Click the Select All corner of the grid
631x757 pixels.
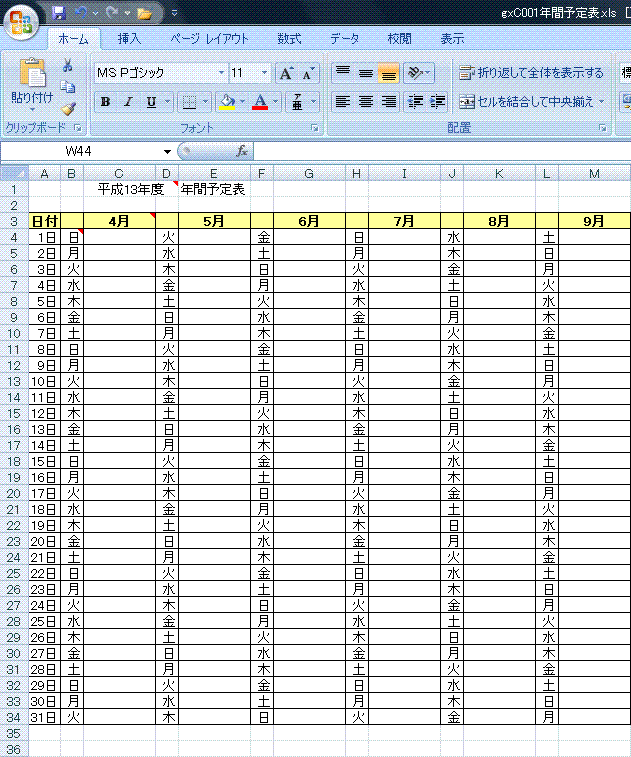(14, 173)
